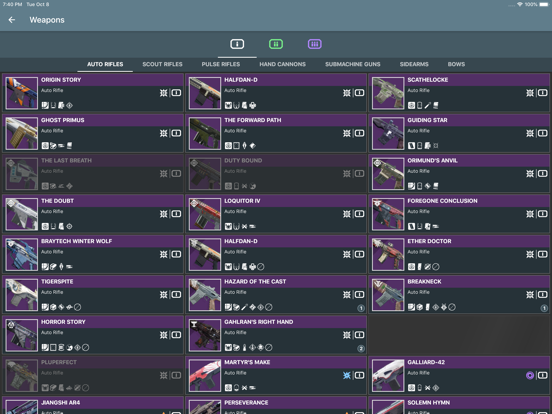Go back using the arrow icon
This screenshot has width=552, height=414.
click(x=12, y=20)
